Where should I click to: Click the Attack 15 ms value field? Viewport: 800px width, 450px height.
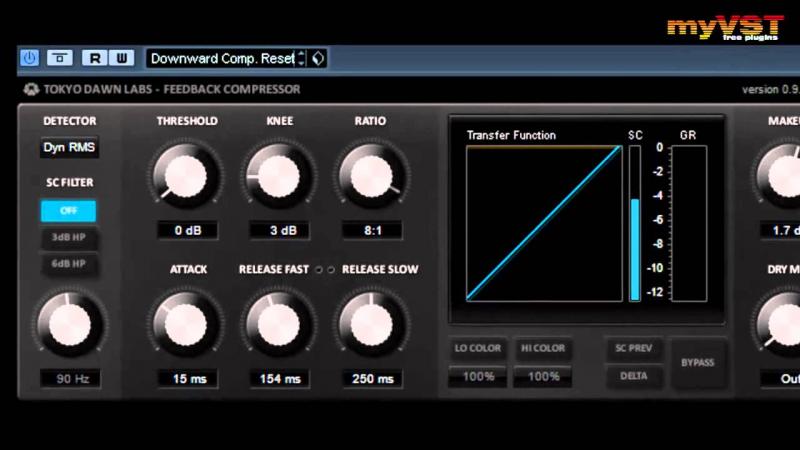pos(188,379)
